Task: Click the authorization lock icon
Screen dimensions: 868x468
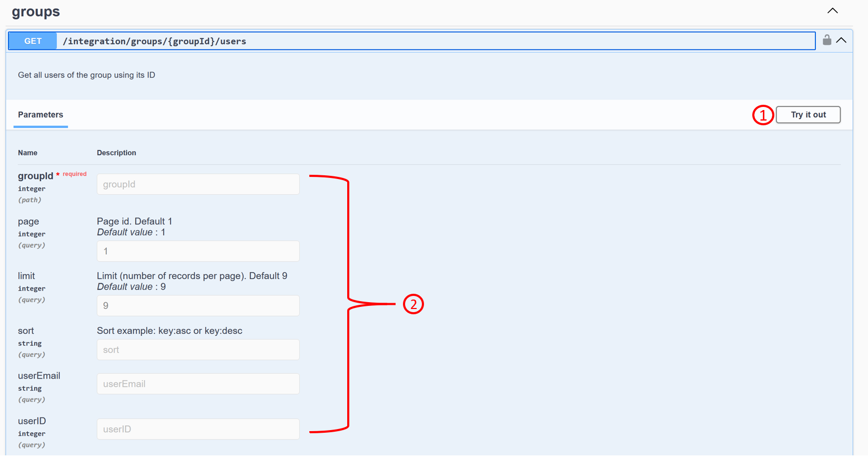Action: click(x=826, y=40)
